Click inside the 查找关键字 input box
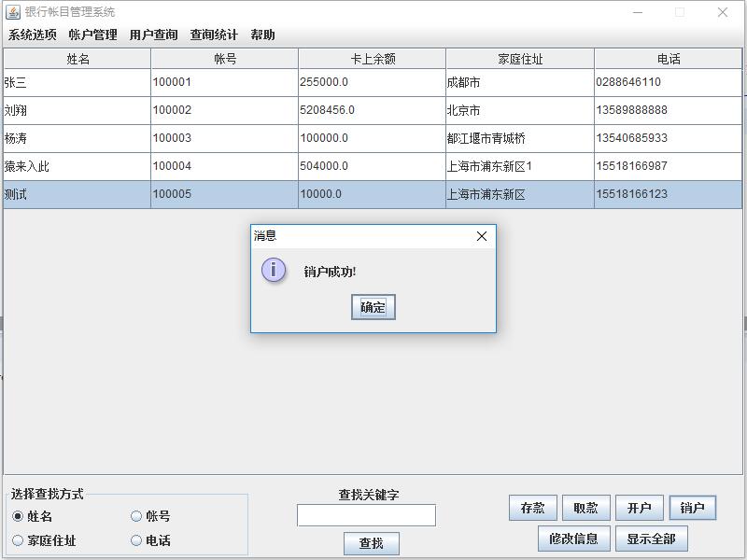The image size is (747, 560). 365,514
